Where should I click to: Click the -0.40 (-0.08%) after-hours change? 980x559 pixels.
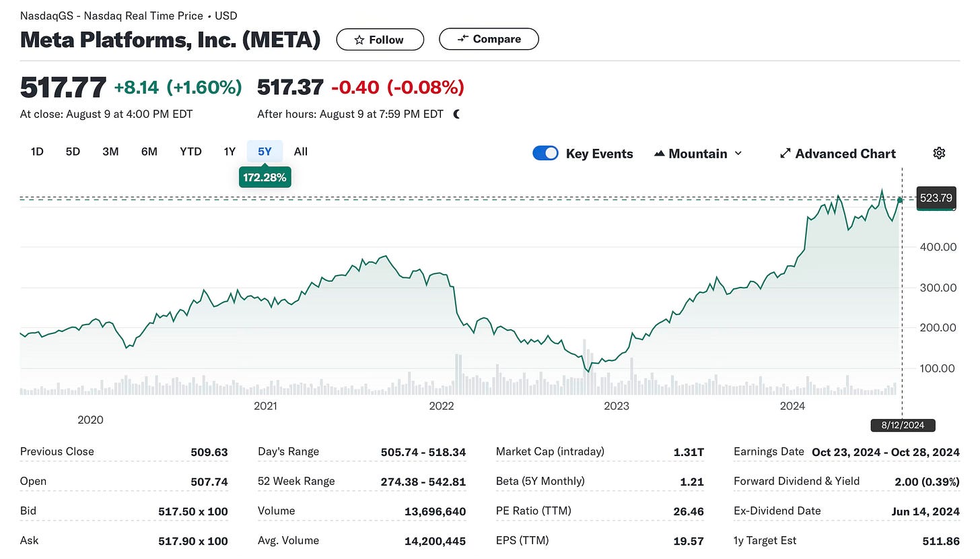(398, 88)
